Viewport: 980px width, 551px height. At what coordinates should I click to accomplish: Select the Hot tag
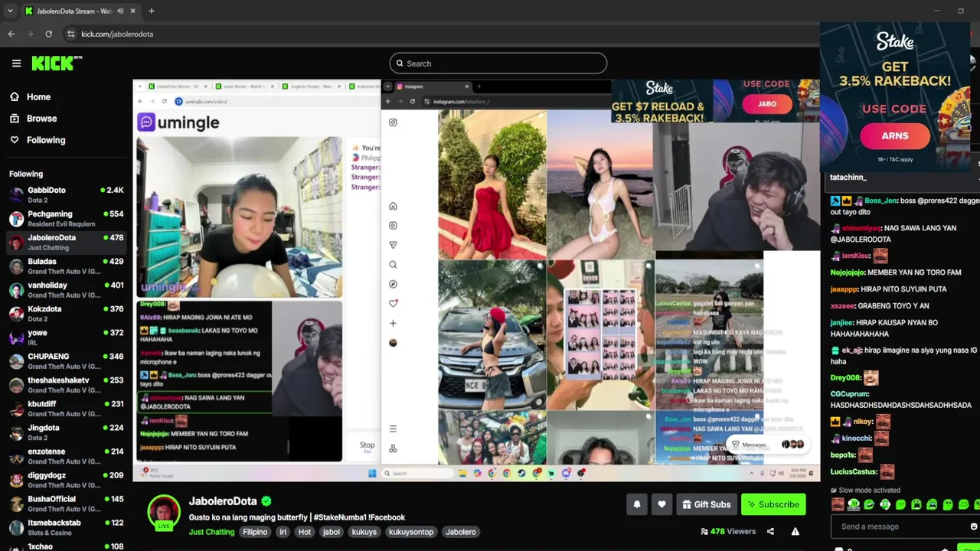tap(305, 532)
